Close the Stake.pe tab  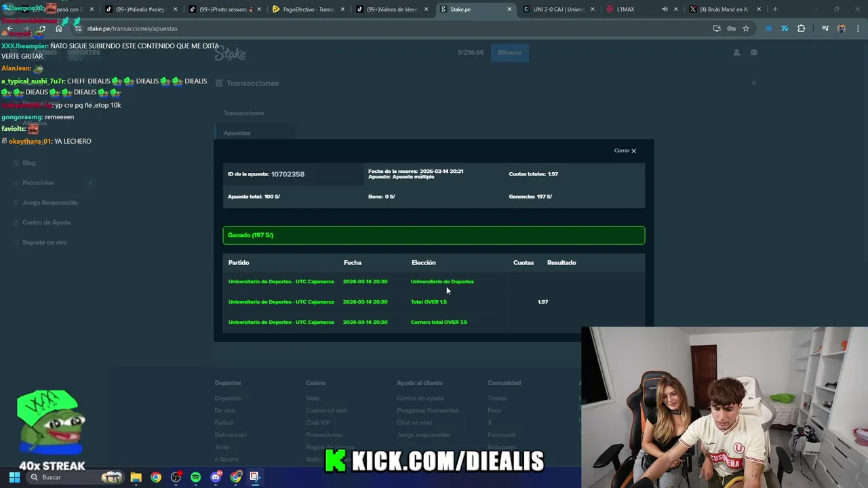(x=509, y=9)
